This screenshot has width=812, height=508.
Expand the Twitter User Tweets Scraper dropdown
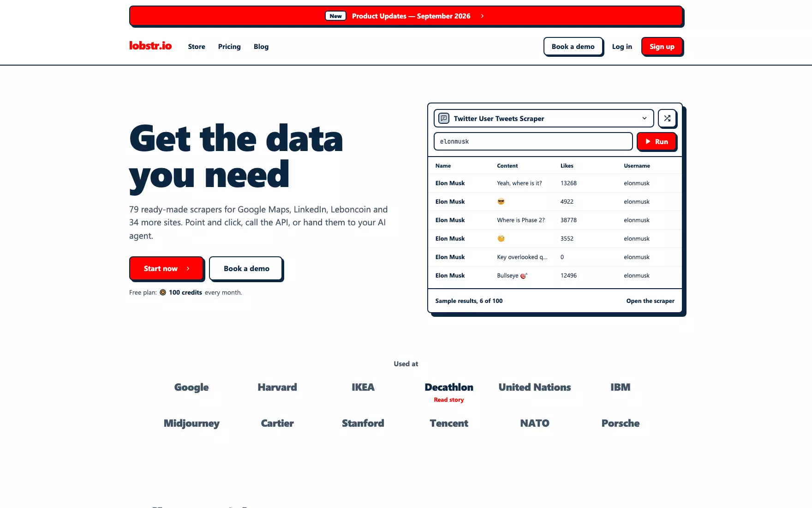pos(544,118)
